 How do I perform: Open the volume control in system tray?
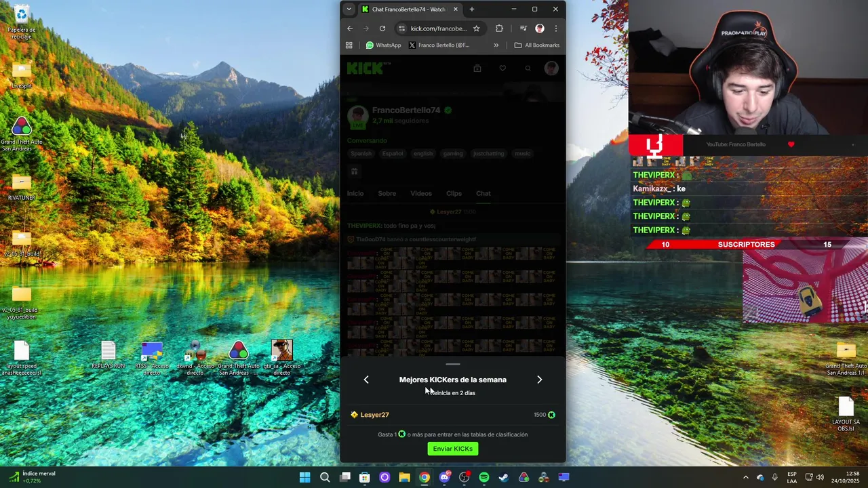(x=820, y=477)
